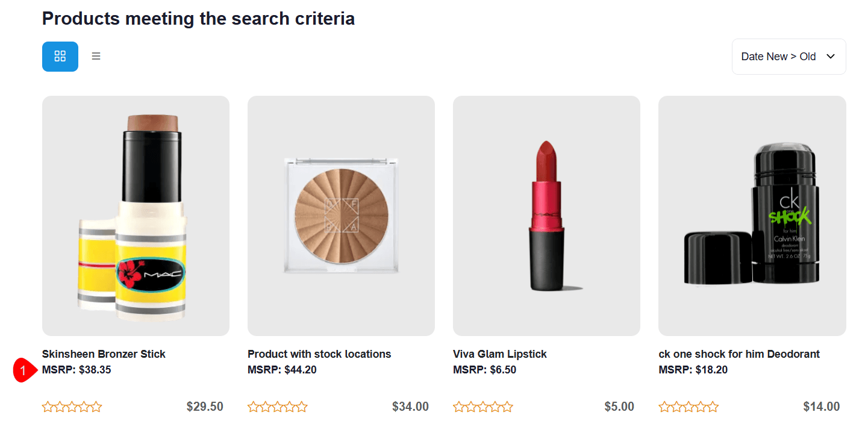Switch to grid view layout

point(60,57)
